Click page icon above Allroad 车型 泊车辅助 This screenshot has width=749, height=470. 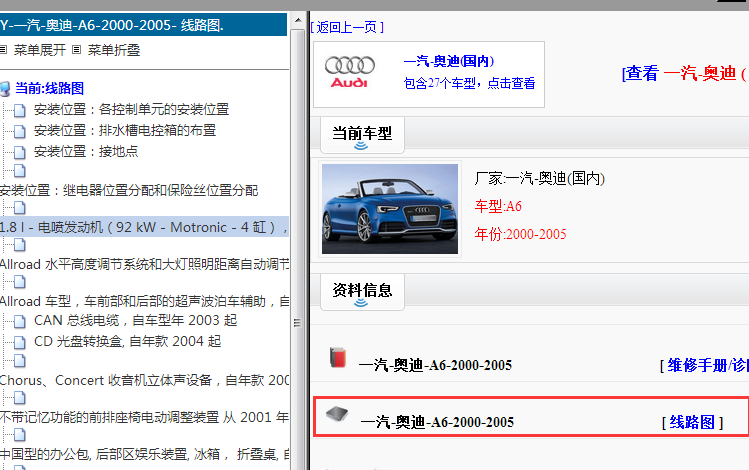click(x=20, y=282)
